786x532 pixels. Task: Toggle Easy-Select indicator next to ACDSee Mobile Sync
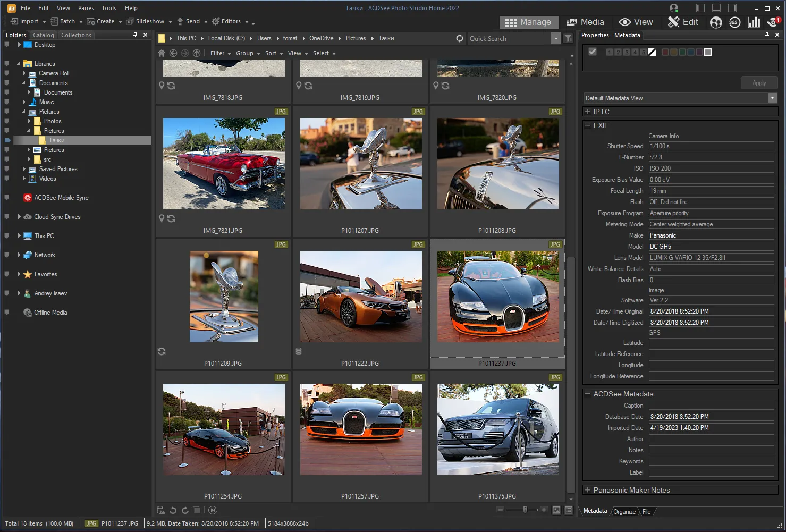(7, 198)
